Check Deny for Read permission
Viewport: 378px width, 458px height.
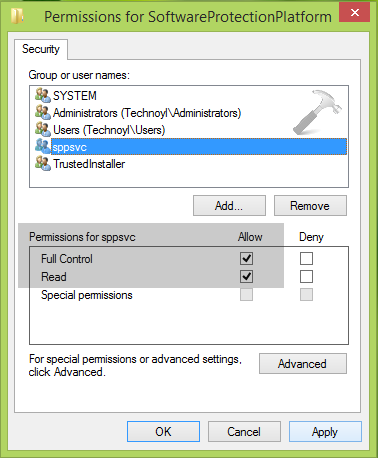(x=306, y=276)
